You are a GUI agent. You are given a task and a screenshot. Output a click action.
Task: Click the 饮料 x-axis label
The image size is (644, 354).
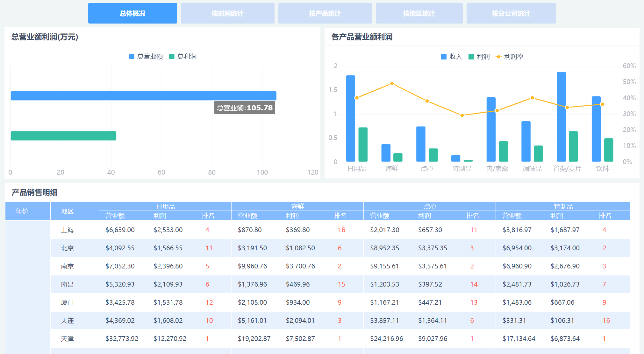602,169
